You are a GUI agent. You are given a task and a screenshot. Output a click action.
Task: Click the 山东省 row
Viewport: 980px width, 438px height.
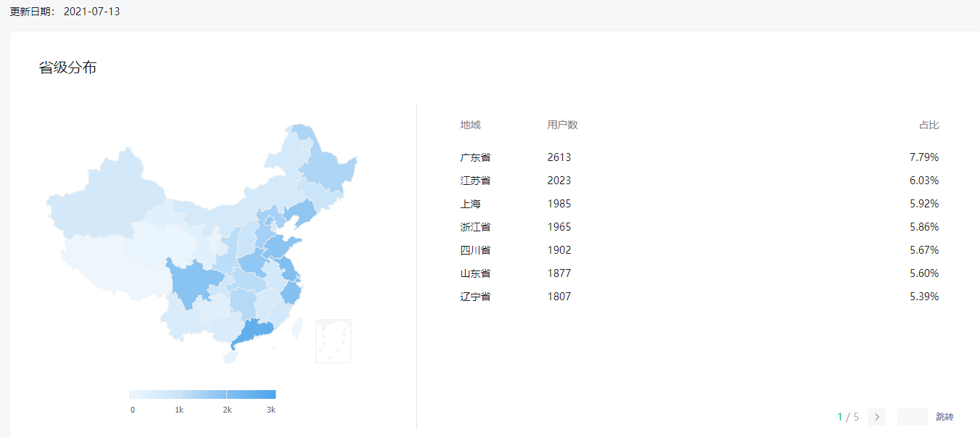coord(475,273)
